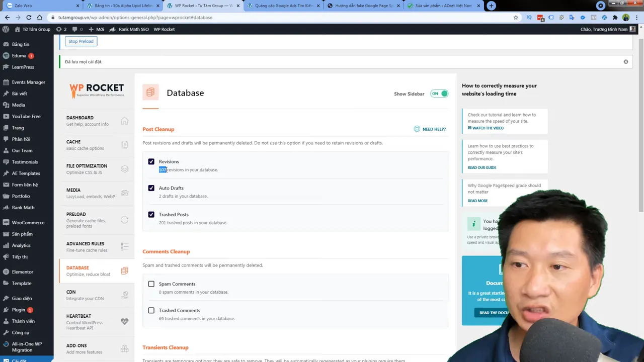Click Need Help link
The height and width of the screenshot is (362, 644).
[x=430, y=129]
